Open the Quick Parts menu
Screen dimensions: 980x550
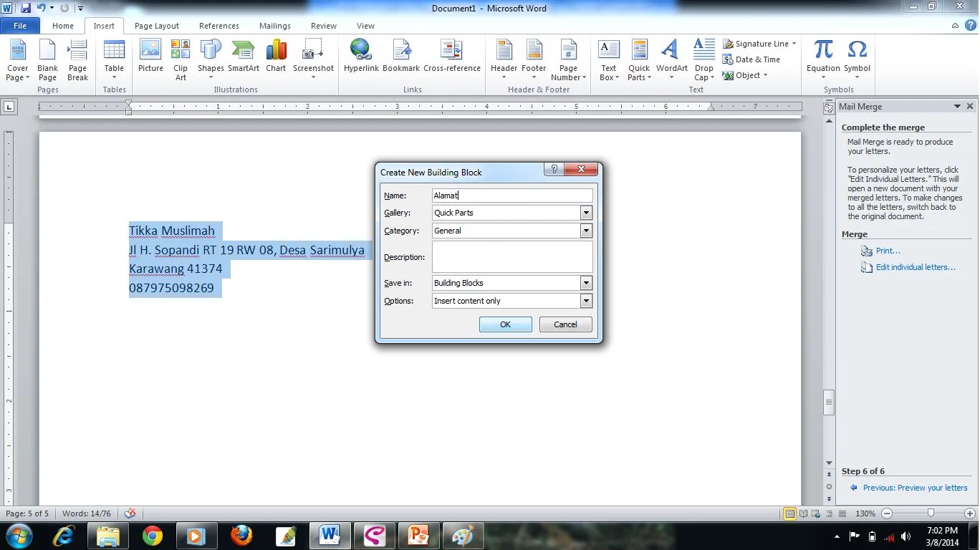tap(639, 60)
